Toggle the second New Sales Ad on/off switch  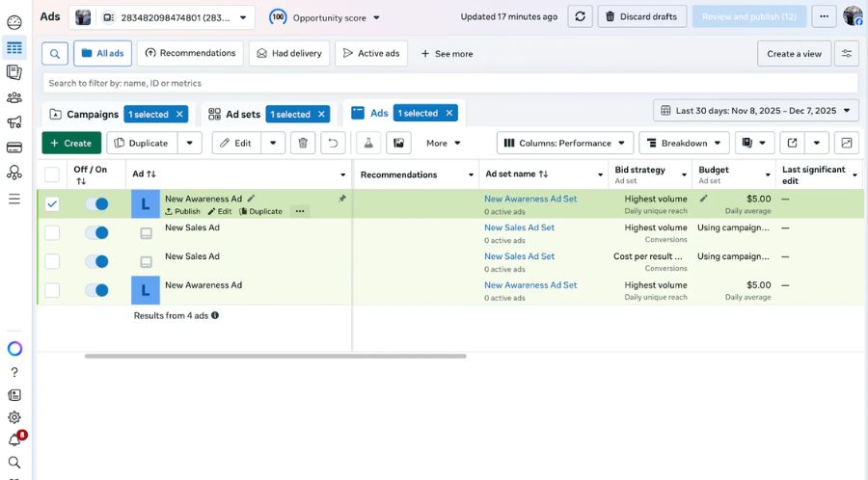click(x=96, y=261)
